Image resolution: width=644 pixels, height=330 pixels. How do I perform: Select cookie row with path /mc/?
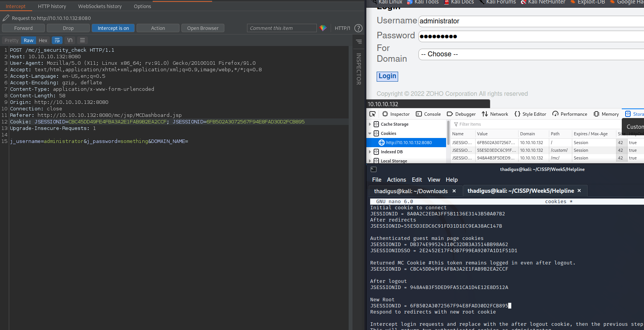547,158
